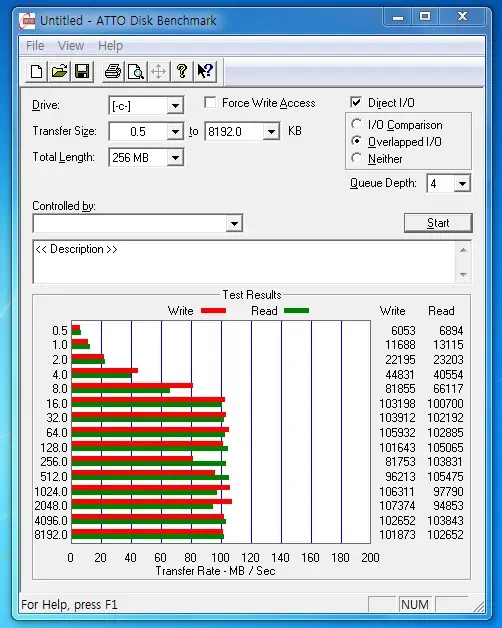Click the ATTO application icon in title bar
This screenshot has height=628, width=502.
click(27, 20)
